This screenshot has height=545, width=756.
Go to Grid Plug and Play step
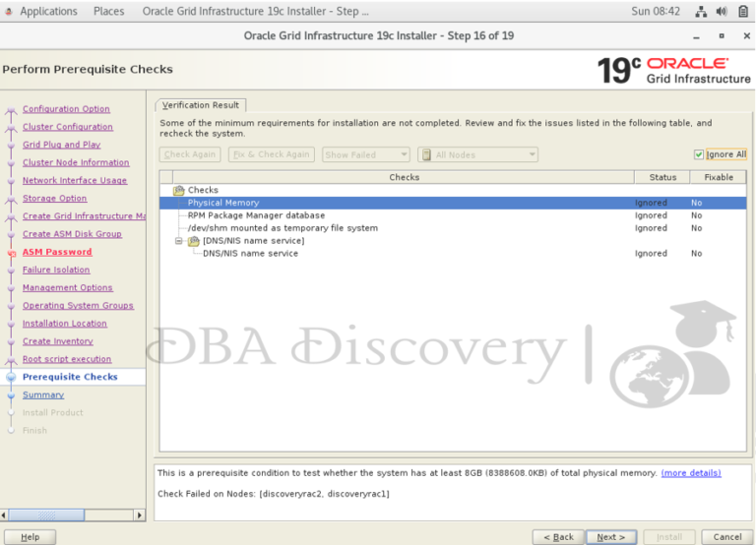[x=61, y=145]
